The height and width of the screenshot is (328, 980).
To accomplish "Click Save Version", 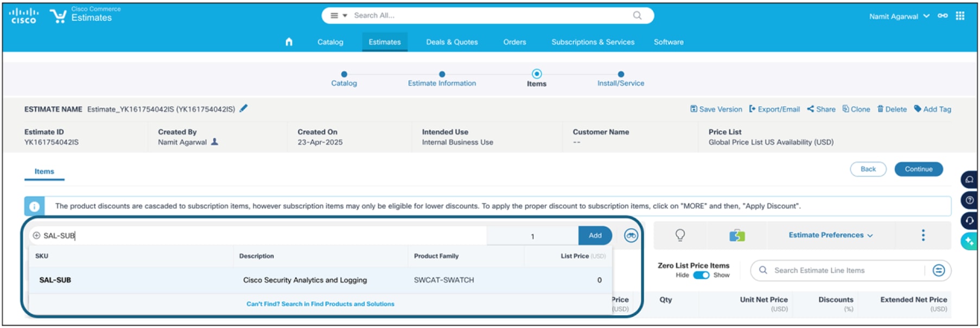I will tap(716, 109).
